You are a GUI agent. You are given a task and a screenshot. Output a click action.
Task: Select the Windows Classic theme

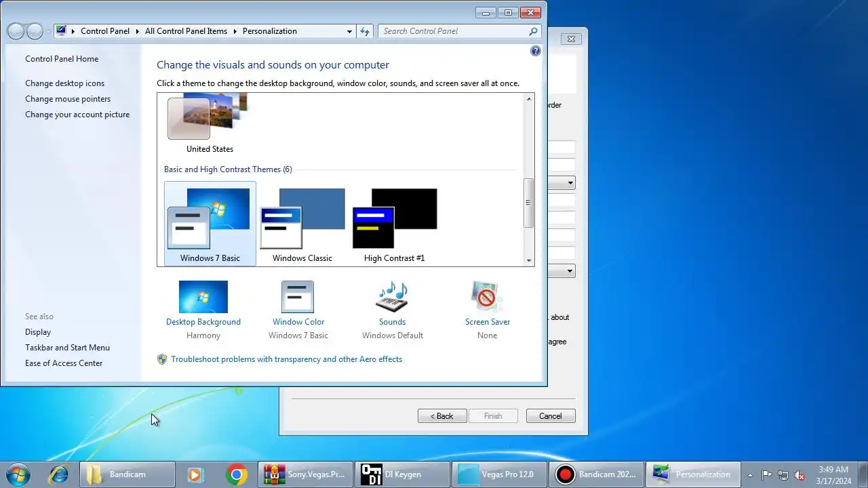[x=302, y=224]
